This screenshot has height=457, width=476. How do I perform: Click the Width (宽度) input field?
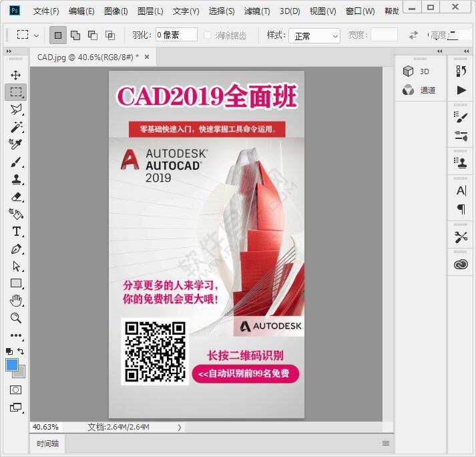point(384,35)
